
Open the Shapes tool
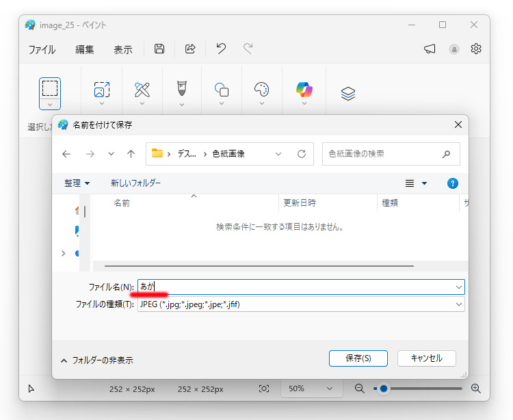coord(222,89)
